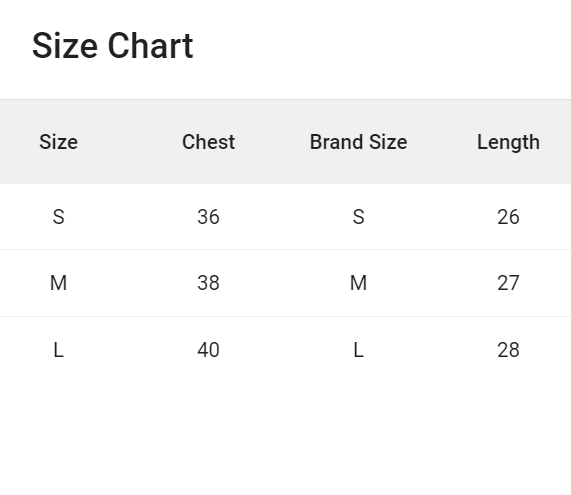Click the M size table row
571x495 pixels.
click(286, 283)
